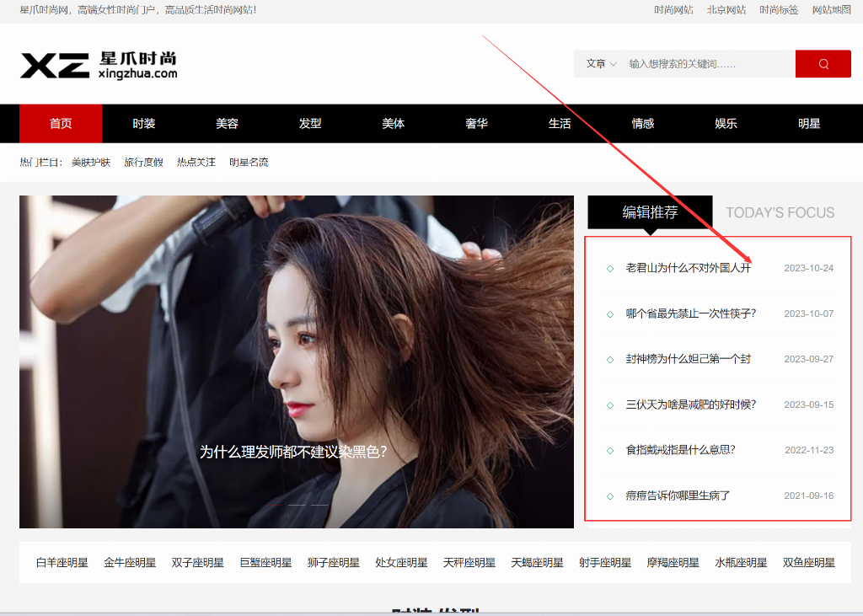Select the 编辑推荐 tab
The image size is (863, 616).
[650, 212]
